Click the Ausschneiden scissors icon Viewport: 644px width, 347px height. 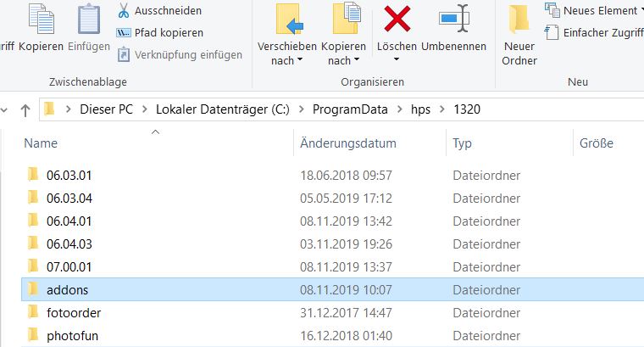123,11
